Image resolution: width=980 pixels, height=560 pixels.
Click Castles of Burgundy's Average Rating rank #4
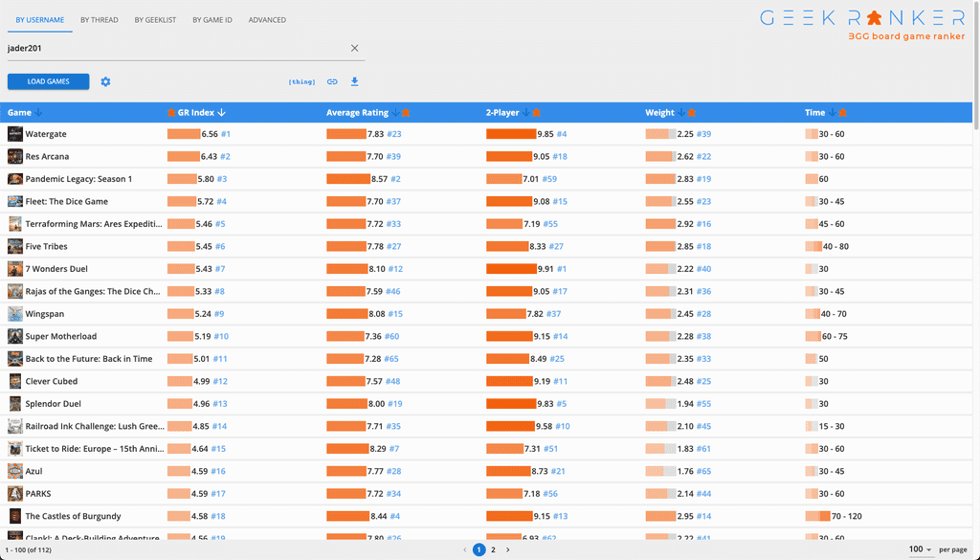point(394,516)
